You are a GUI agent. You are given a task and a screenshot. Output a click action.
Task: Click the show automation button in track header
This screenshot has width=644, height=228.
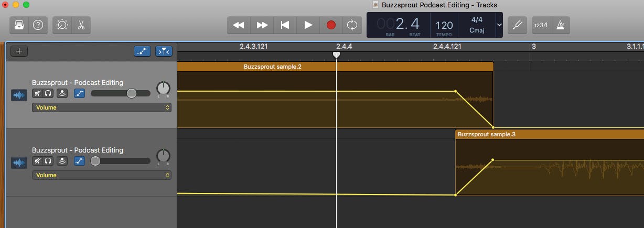coord(142,51)
